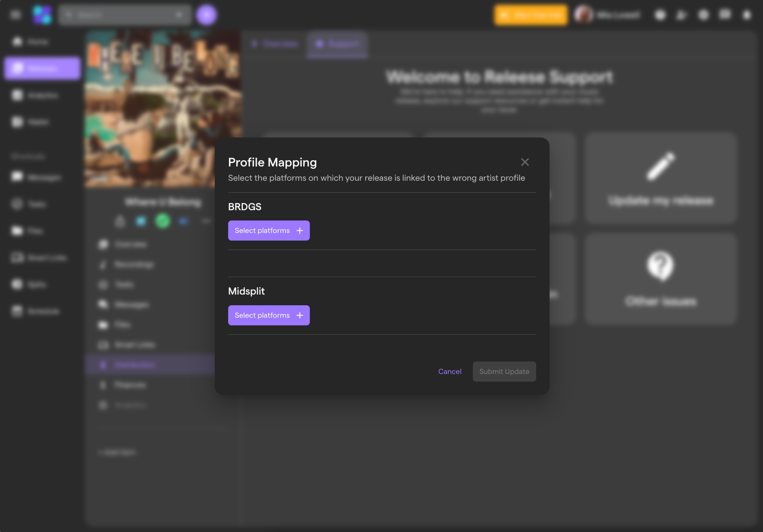The image size is (763, 532).
Task: Open the user avatar profile menu
Action: point(583,15)
